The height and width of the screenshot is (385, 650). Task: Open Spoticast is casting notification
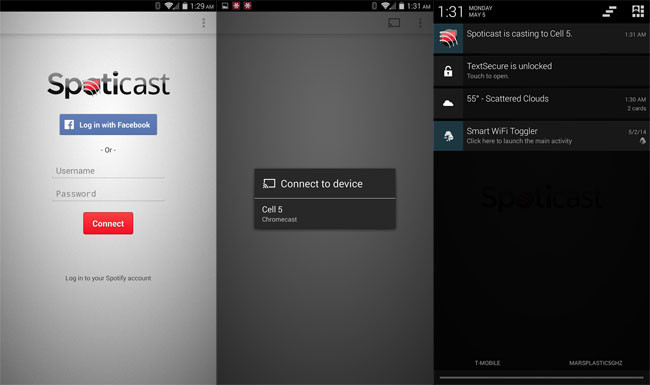coord(541,38)
